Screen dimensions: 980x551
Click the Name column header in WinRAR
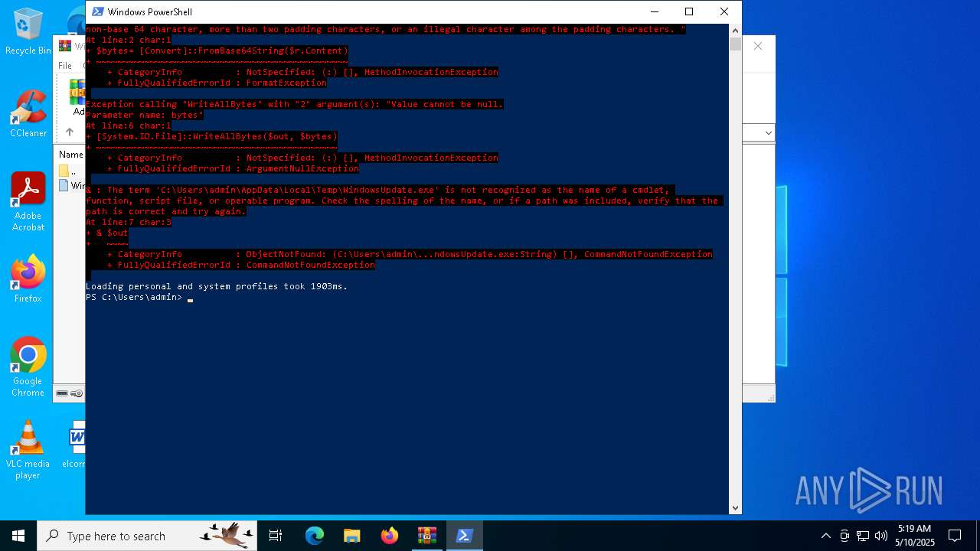[71, 155]
